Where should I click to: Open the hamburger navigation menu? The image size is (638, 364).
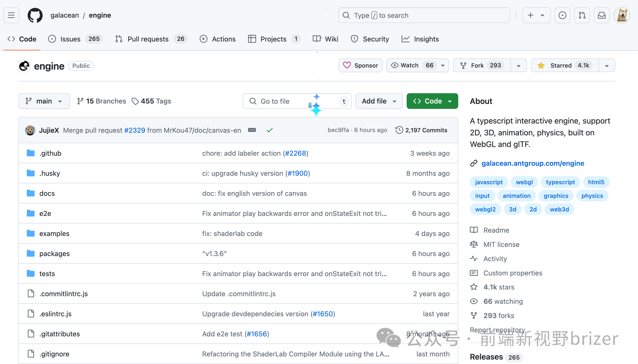point(11,15)
